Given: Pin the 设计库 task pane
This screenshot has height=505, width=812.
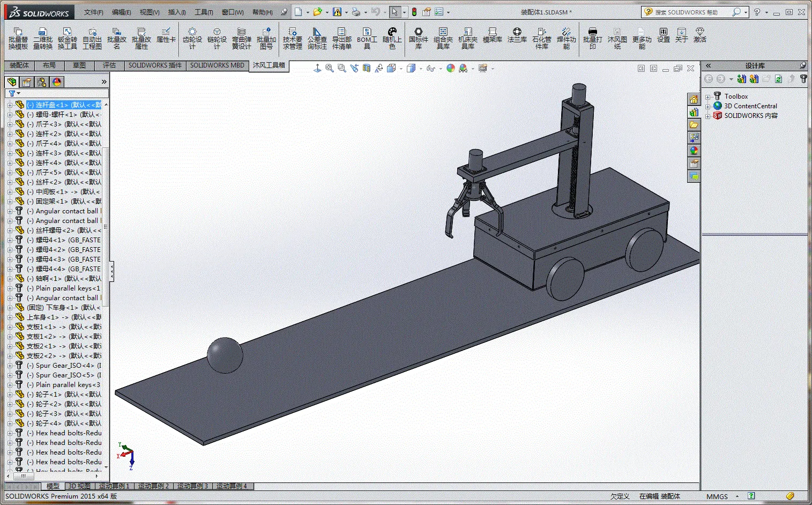Looking at the screenshot, I should 802,65.
